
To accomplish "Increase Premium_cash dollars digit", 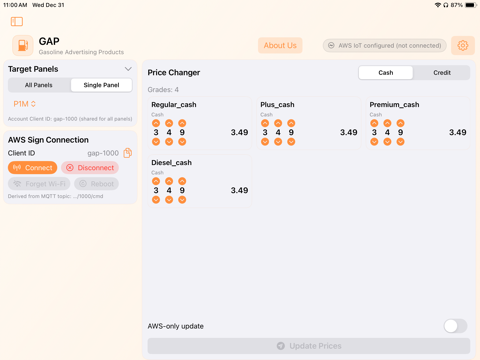I will [374, 123].
